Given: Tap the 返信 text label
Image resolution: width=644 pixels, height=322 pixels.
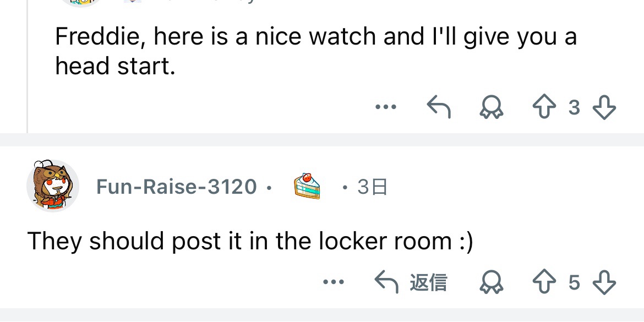Looking at the screenshot, I should [x=428, y=283].
